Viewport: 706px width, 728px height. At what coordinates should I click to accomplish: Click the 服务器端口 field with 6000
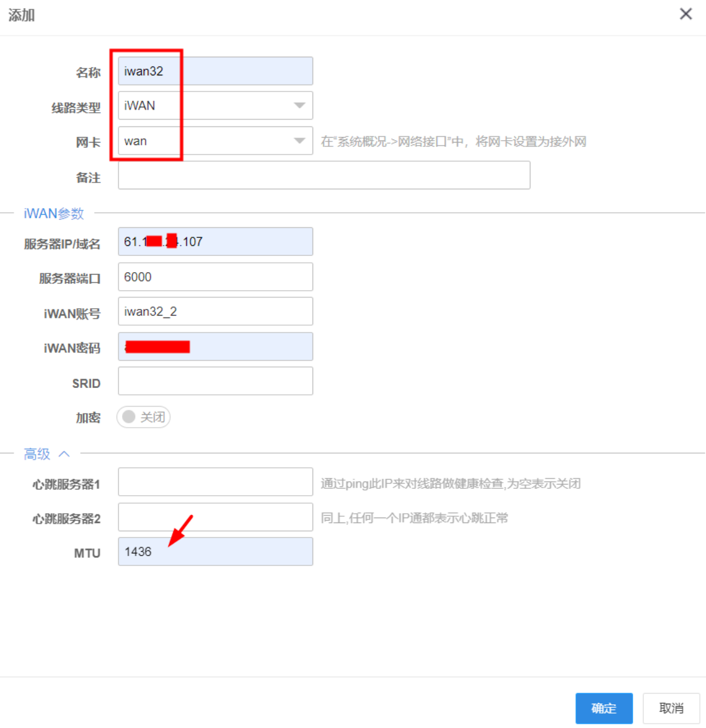[215, 277]
